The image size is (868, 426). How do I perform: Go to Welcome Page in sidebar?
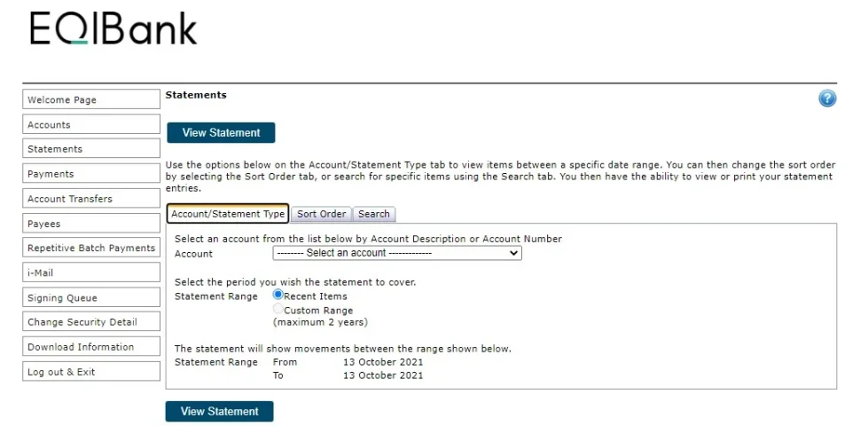point(91,99)
